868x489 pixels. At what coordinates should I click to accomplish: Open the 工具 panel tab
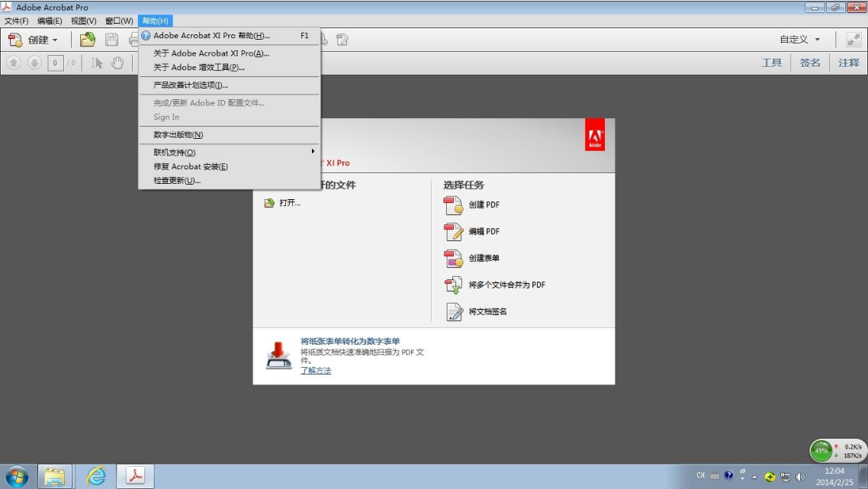(772, 63)
